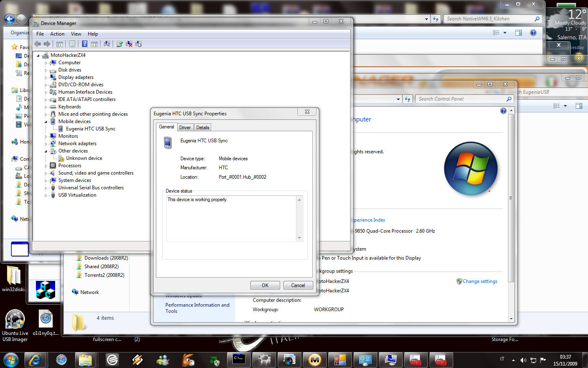Launch Internet Explorer from taskbar
Viewport: 588px width, 368px height.
tap(36, 360)
